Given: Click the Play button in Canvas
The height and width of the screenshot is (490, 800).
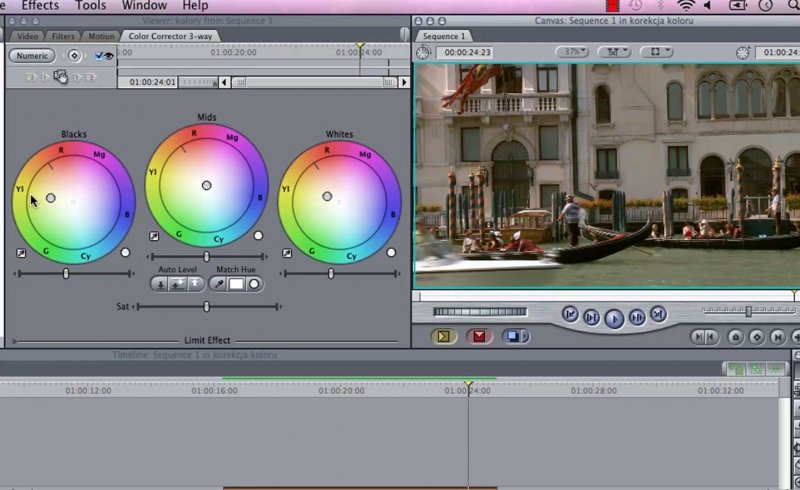Looking at the screenshot, I should 614,318.
